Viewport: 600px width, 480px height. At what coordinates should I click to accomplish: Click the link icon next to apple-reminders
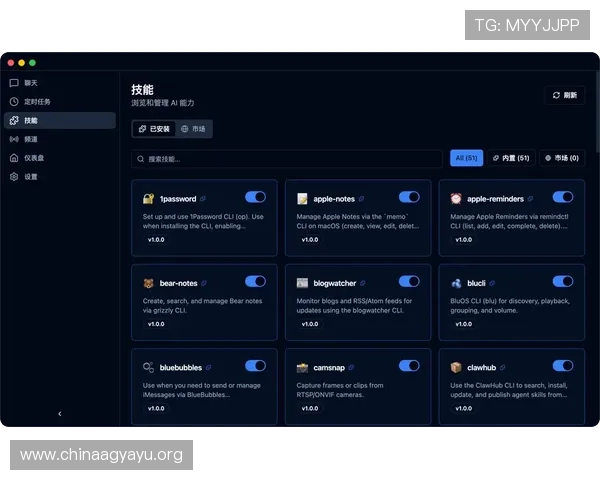pyautogui.click(x=530, y=199)
